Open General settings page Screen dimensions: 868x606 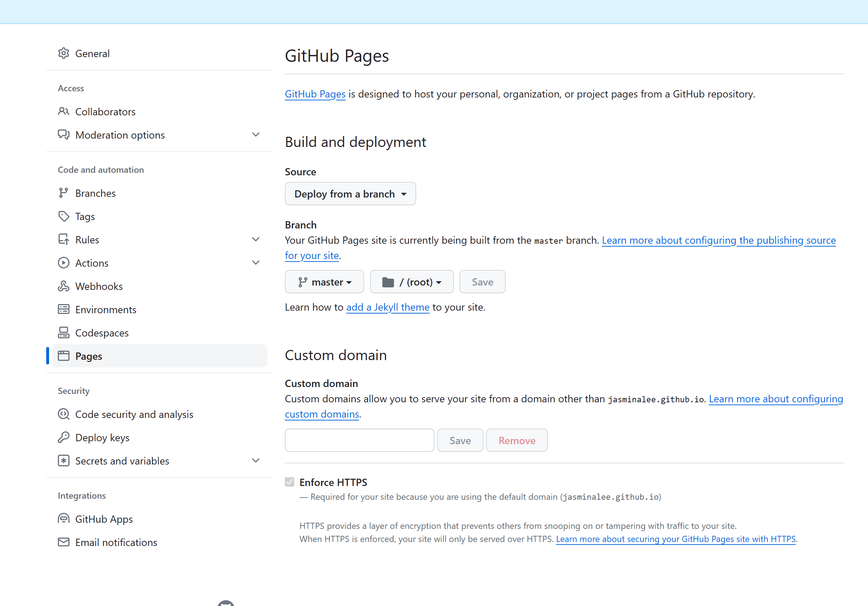[160, 53]
